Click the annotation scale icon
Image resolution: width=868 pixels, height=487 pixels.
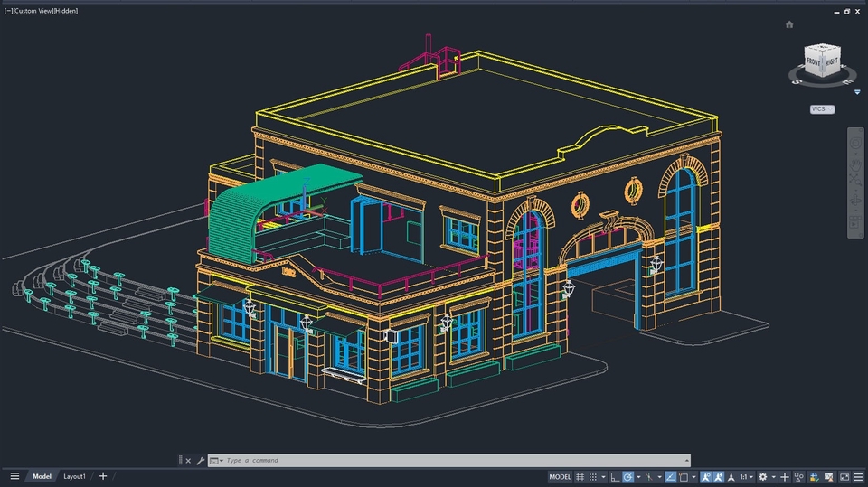731,476
